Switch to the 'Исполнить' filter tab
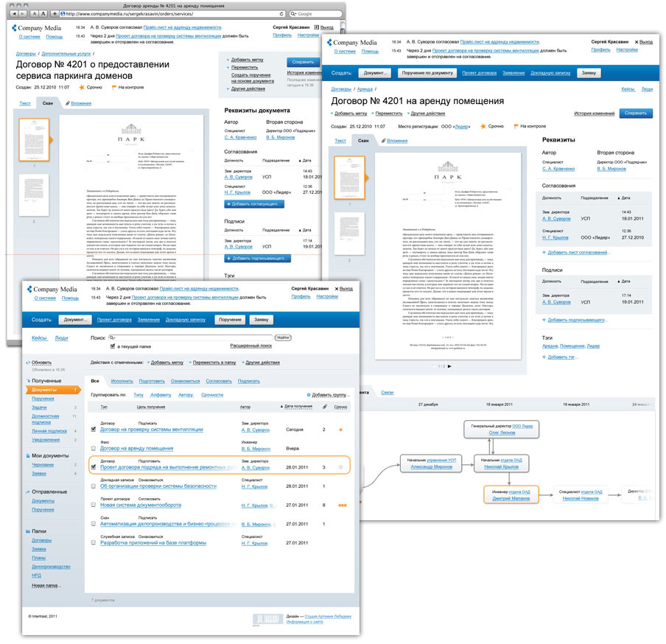Viewport: 666px width, 644px height. tap(122, 381)
